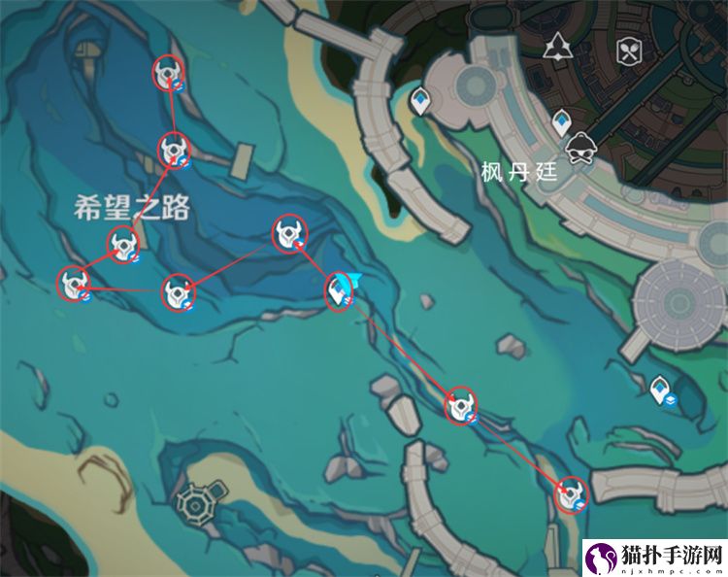728x577 pixels.
Task: Click the triangular Statue-like icon in city
Action: coord(557,47)
